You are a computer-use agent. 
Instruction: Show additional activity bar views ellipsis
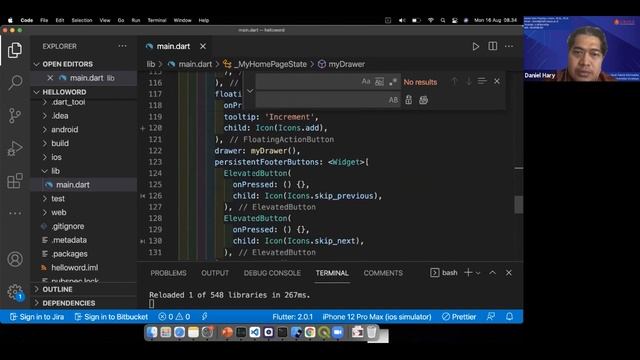(15, 213)
